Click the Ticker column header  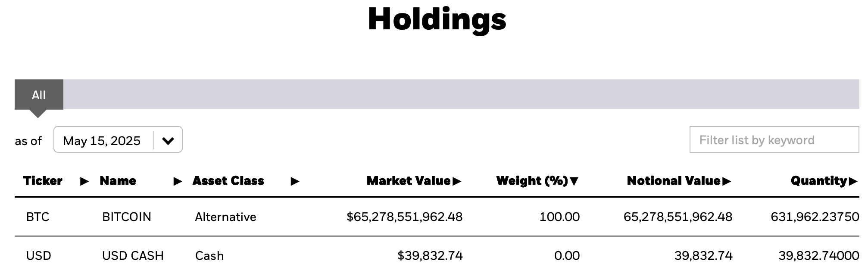click(43, 181)
